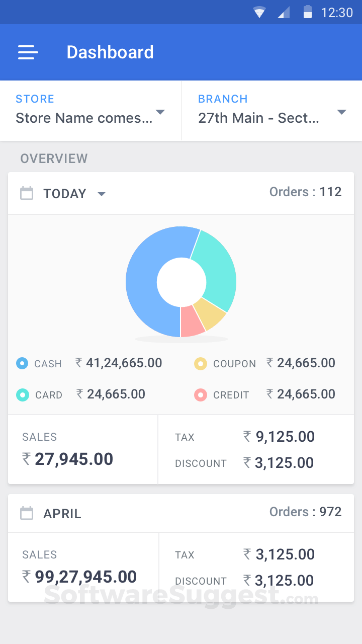The height and width of the screenshot is (644, 362).
Task: Click the Orders : 112 count
Action: pyautogui.click(x=305, y=192)
